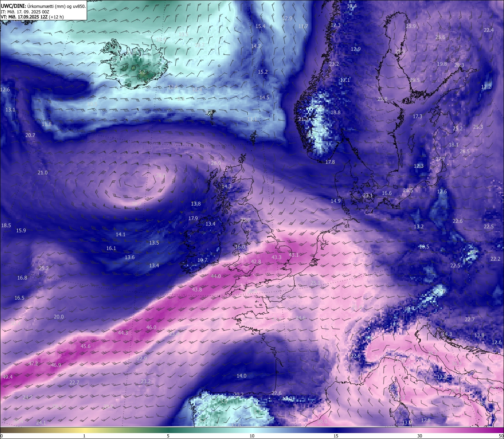Click the initialization time 'IT: Mið. 17. 09. 2025 00Z'

pyautogui.click(x=25, y=11)
